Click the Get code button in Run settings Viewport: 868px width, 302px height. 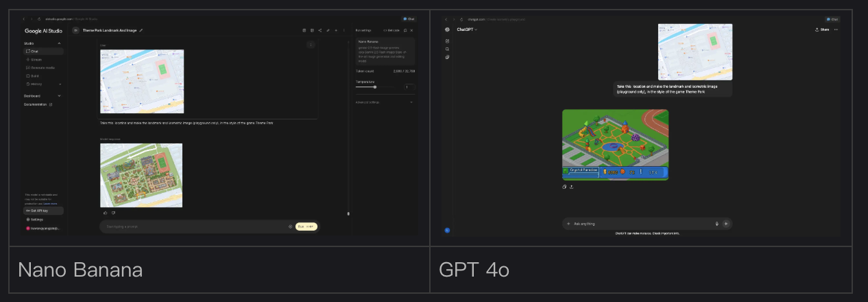tap(391, 30)
